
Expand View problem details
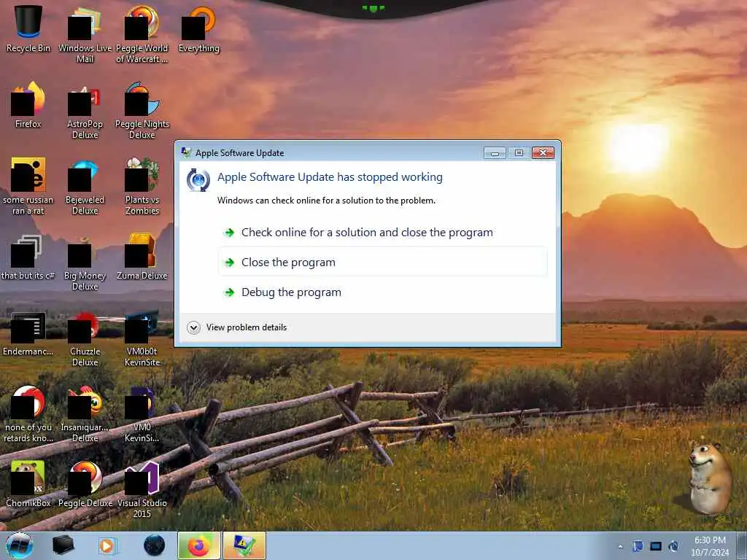pos(237,327)
